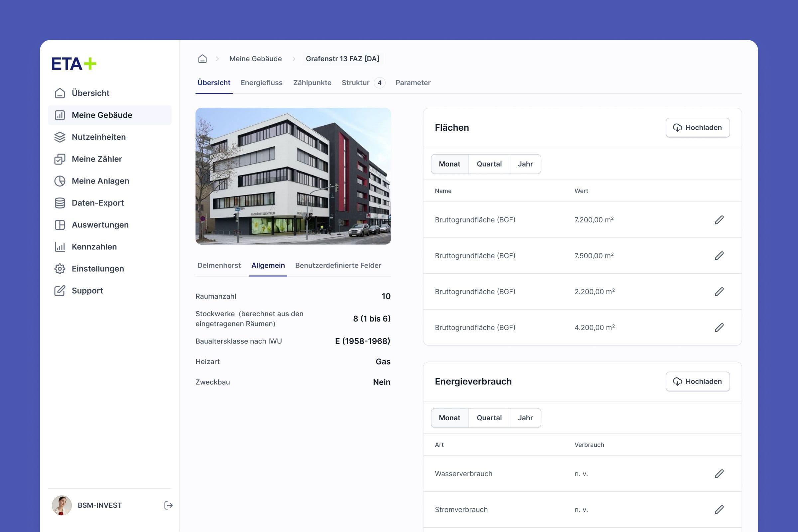This screenshot has height=532, width=798.
Task: Click the logout icon beside BSM-INVEST
Action: point(168,505)
